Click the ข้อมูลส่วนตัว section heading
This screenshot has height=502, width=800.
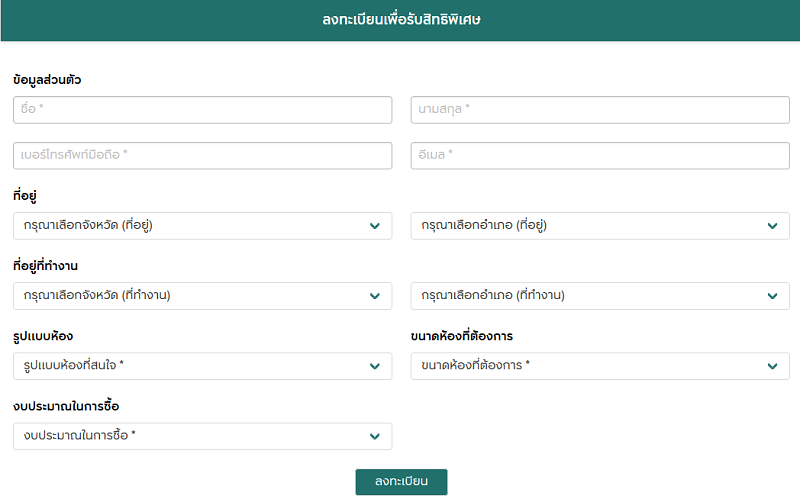click(x=47, y=80)
